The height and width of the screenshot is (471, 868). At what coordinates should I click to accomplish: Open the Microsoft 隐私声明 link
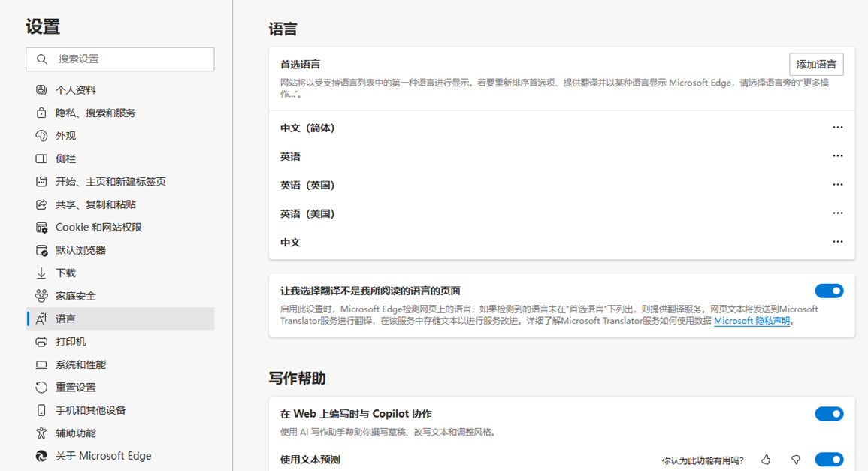(752, 321)
